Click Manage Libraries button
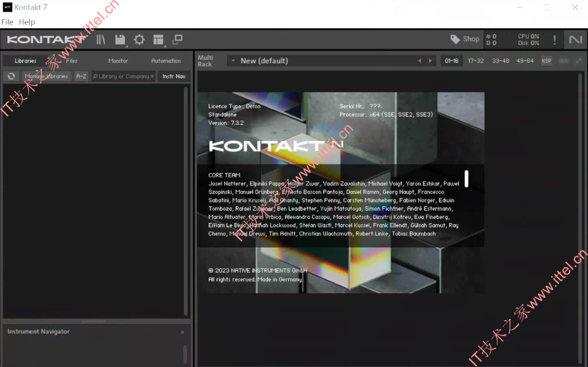This screenshot has height=367, width=588. 47,76
